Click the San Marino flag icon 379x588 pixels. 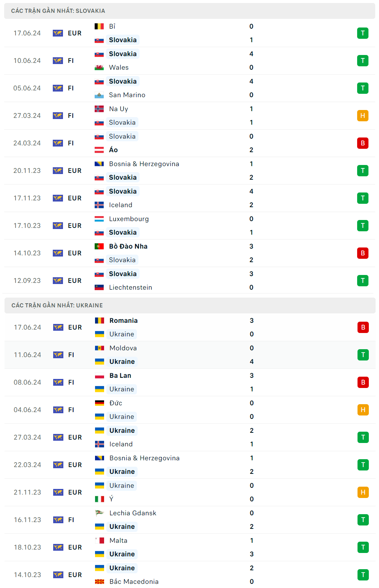(x=99, y=95)
